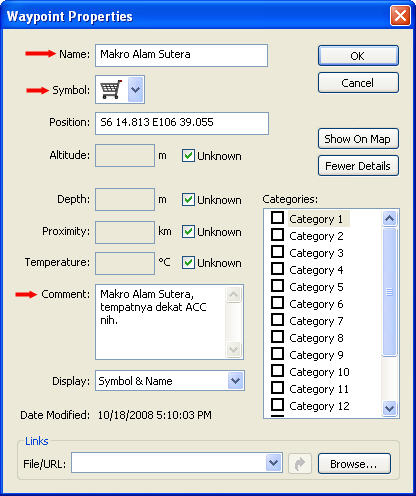Screen dimensions: 416x496
Task: Tick the Category 7 checkbox
Action: pos(277,320)
